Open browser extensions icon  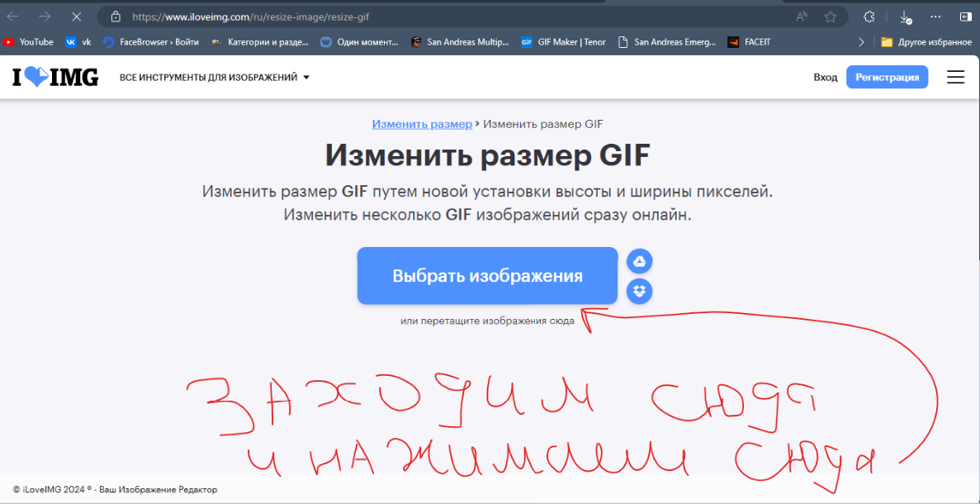[869, 17]
